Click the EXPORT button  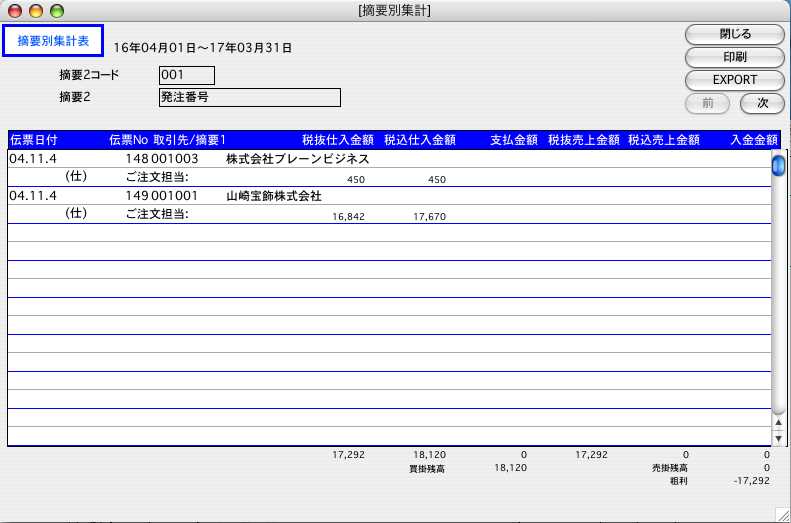pos(735,79)
